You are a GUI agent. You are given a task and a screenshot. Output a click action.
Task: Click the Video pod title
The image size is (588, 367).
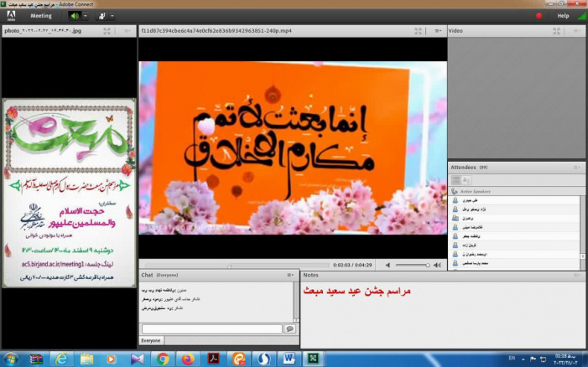tap(455, 31)
